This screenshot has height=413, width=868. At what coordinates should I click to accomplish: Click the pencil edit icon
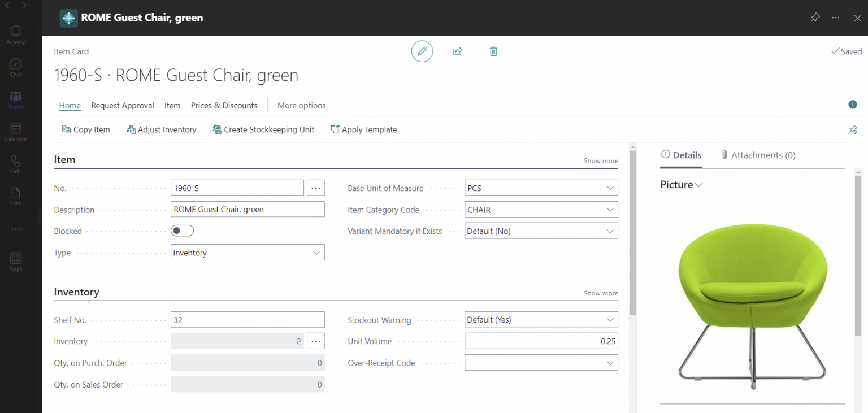[422, 51]
